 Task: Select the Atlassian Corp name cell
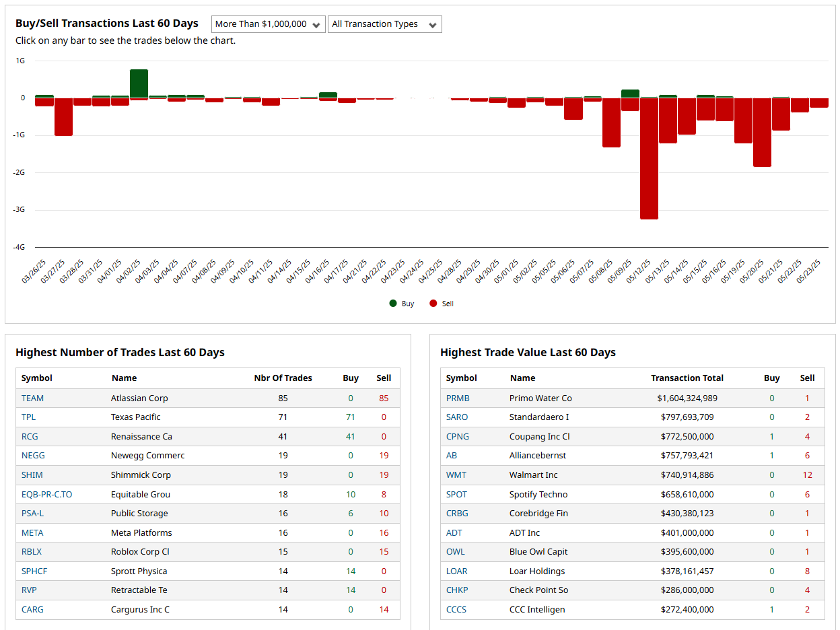coord(139,398)
